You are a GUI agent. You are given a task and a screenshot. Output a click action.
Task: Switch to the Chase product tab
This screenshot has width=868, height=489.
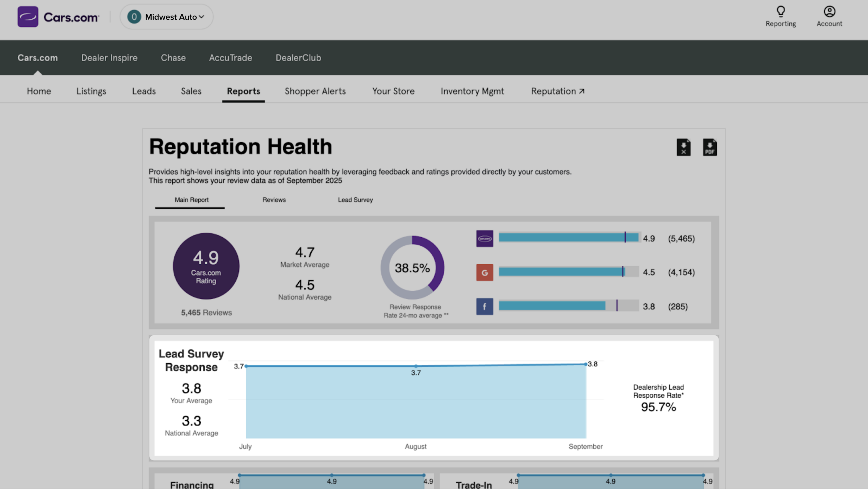pyautogui.click(x=173, y=58)
